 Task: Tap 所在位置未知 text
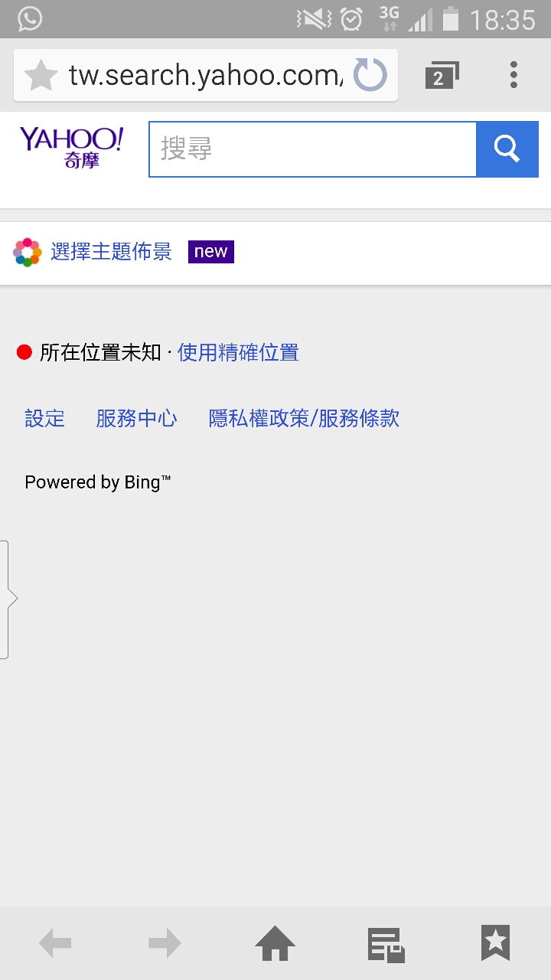pyautogui.click(x=100, y=353)
